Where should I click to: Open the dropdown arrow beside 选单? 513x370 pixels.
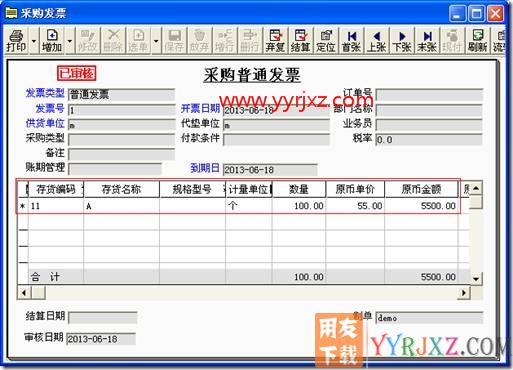156,41
